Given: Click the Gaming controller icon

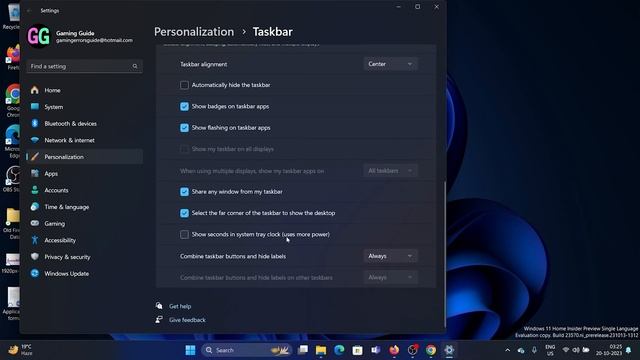Looking at the screenshot, I should [35, 223].
